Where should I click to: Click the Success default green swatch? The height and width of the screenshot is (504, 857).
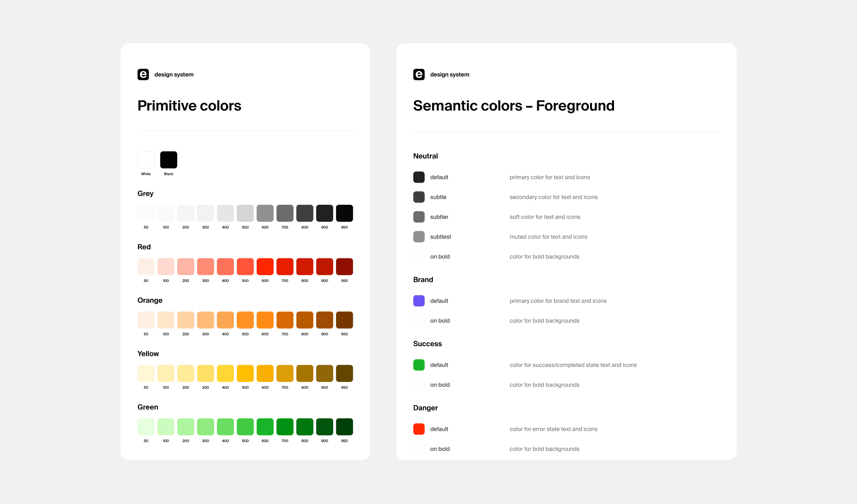(x=419, y=365)
